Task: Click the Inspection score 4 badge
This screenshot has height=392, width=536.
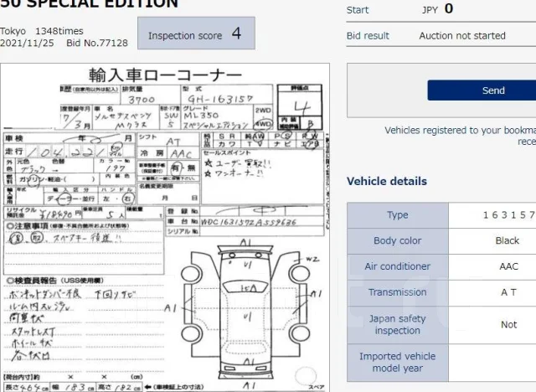Action: click(x=196, y=34)
